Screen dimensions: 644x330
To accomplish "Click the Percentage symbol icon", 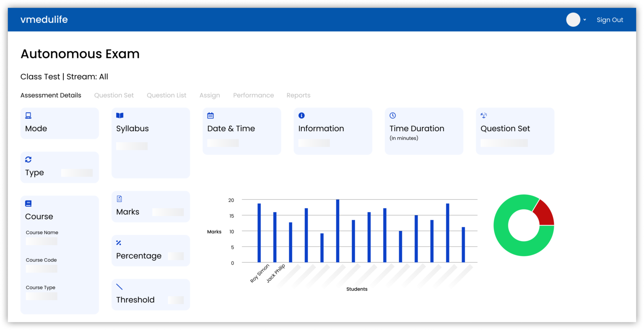I will click(119, 242).
